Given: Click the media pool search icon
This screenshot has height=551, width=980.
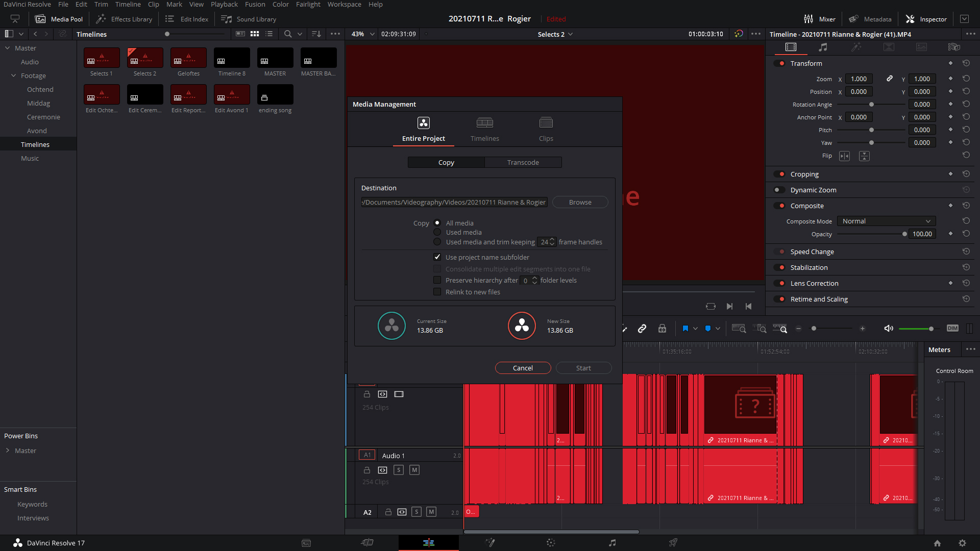Looking at the screenshot, I should tap(288, 34).
